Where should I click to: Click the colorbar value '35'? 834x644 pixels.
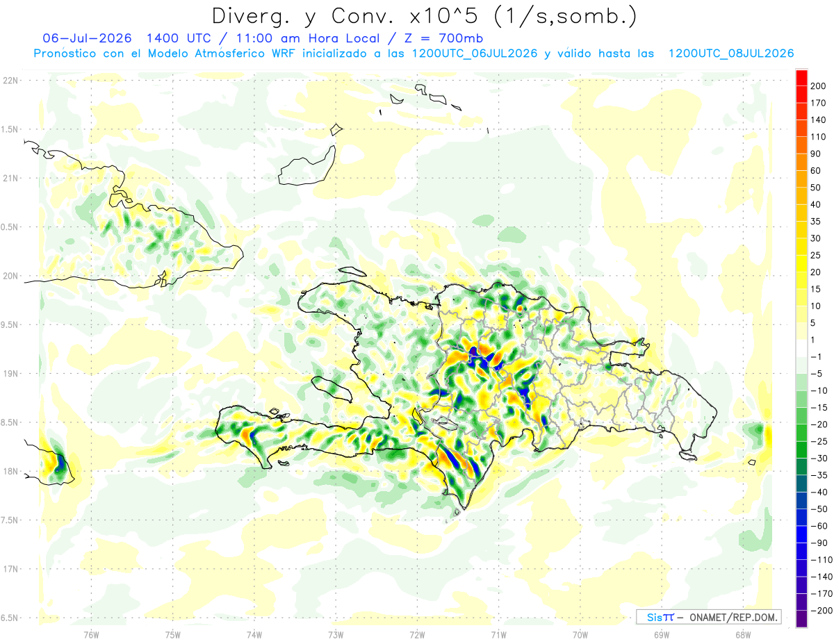(x=816, y=222)
